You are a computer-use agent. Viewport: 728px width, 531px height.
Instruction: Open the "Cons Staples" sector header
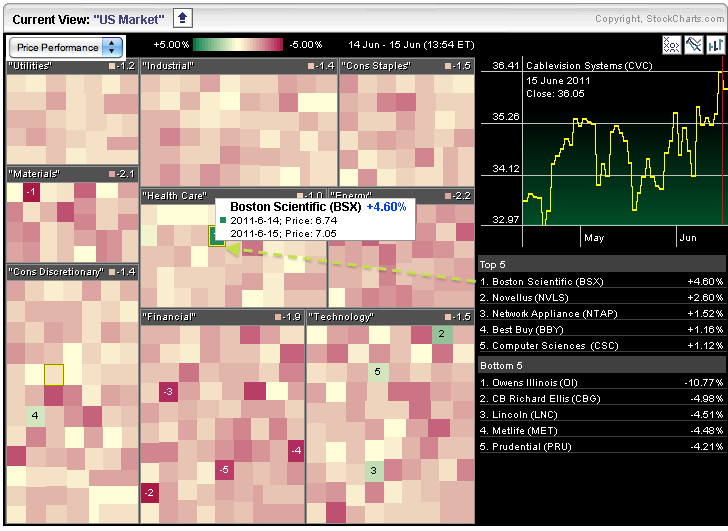407,66
